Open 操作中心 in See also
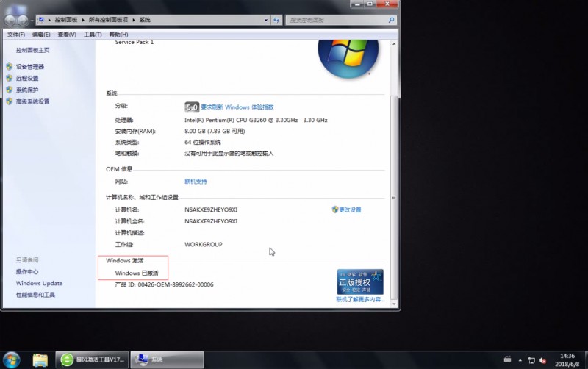Viewport: 588px width, 369px height. 27,271
